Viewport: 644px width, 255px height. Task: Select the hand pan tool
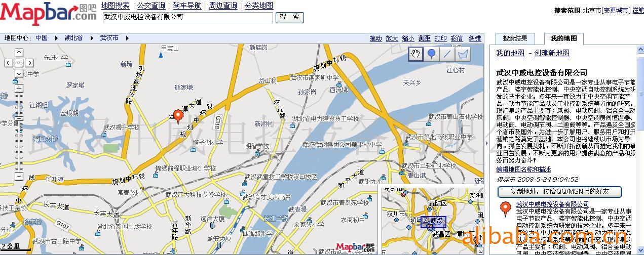click(416, 54)
